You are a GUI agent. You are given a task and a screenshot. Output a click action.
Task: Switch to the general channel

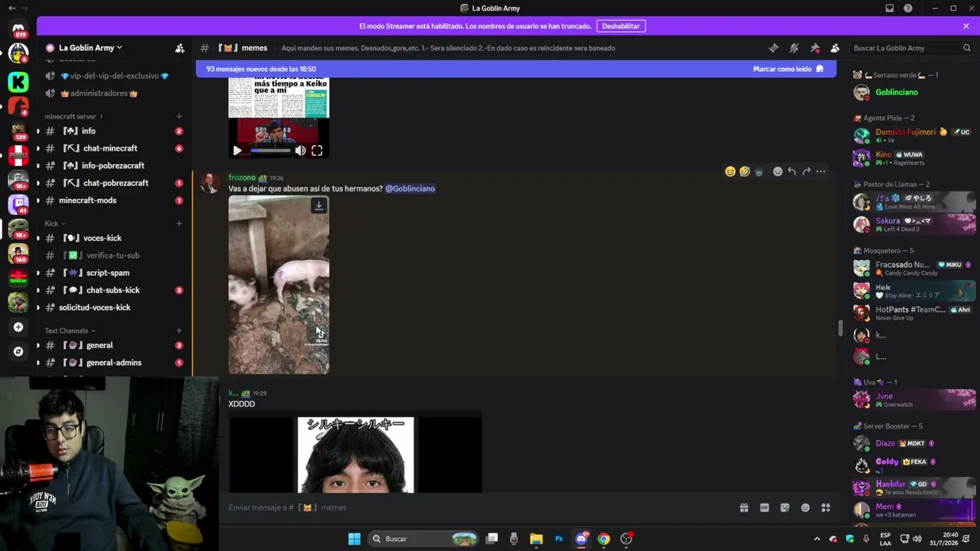(113, 345)
